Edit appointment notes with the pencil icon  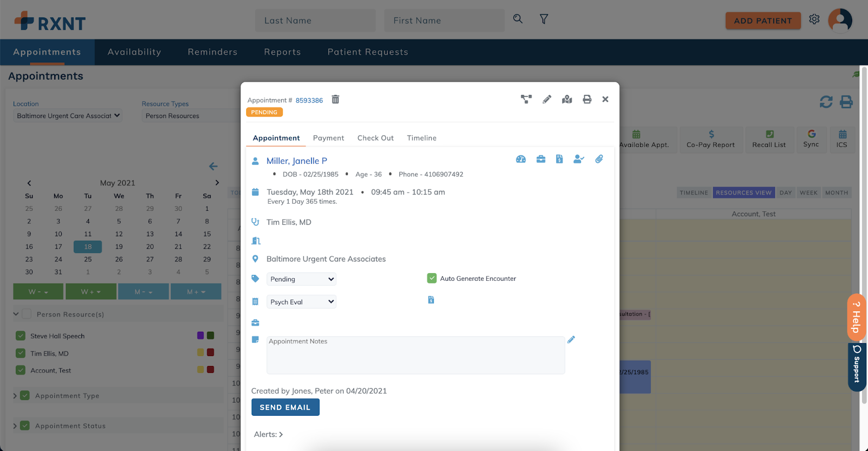571,340
